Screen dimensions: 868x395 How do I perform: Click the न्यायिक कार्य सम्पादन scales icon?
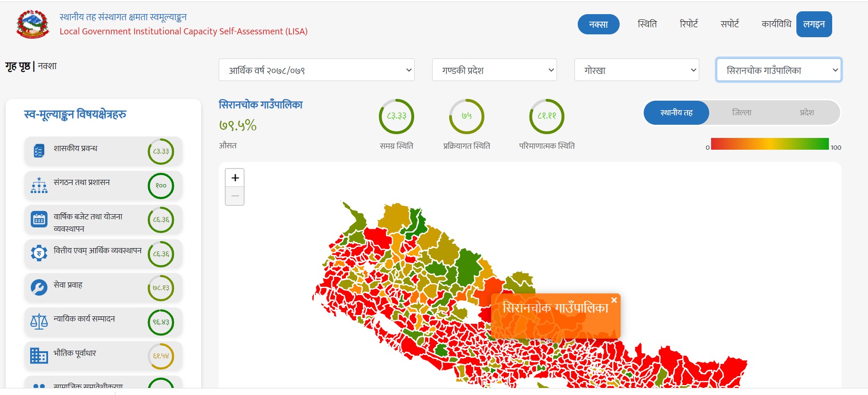tap(39, 322)
